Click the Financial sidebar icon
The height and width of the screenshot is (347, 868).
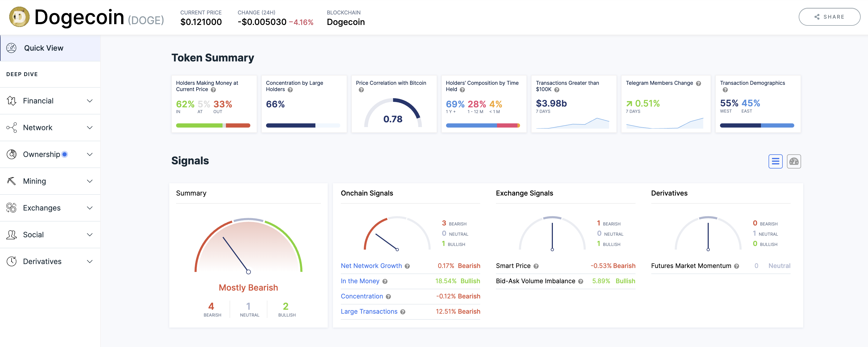pos(12,101)
